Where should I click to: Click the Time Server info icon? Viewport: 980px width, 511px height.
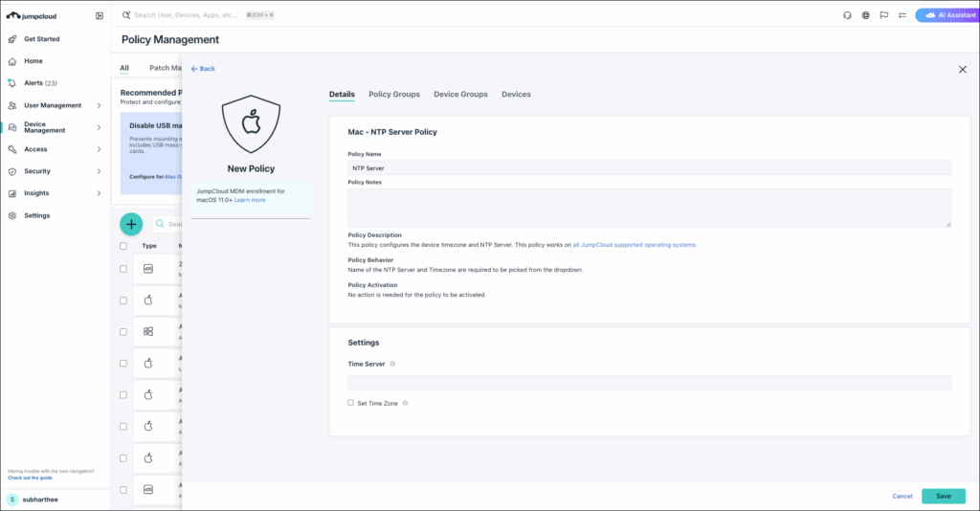[x=393, y=364]
